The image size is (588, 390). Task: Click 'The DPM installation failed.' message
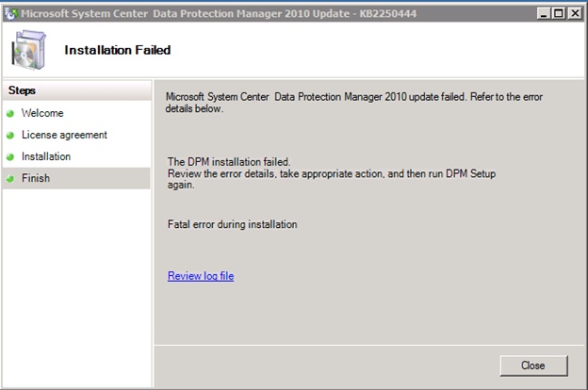point(229,162)
